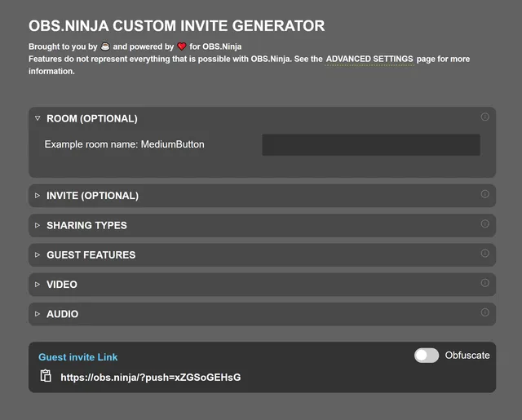Expand the SHARING TYPES section
522x420 pixels.
(86, 225)
